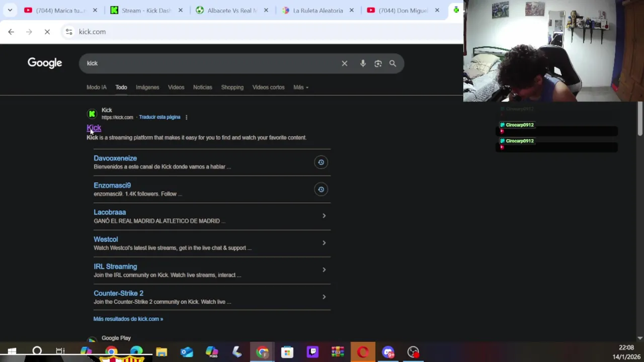Expand the Counter-Strike 2 row chevron
644x362 pixels.
pos(324,297)
